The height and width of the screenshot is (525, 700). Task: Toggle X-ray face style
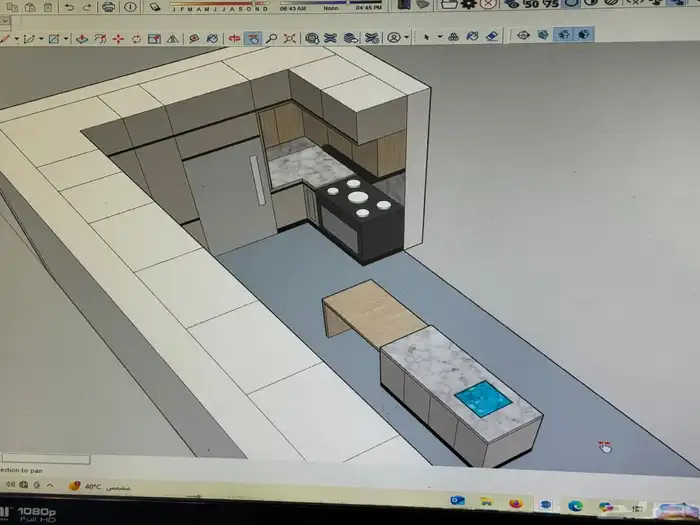coord(523,35)
